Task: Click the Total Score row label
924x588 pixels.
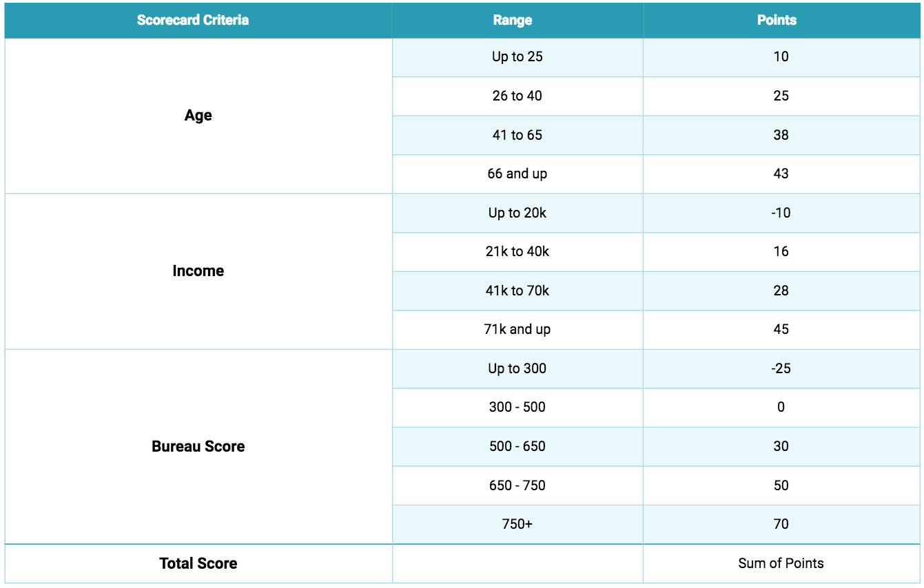Action: click(x=198, y=563)
